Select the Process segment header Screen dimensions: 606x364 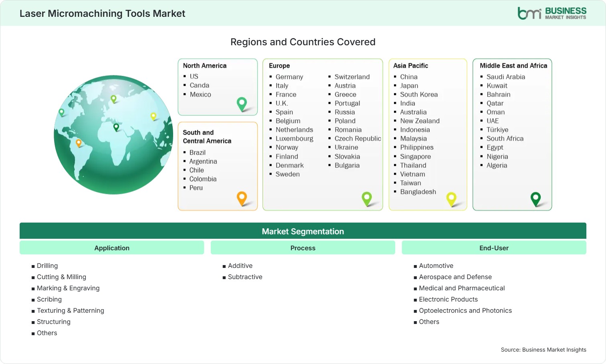coord(303,248)
